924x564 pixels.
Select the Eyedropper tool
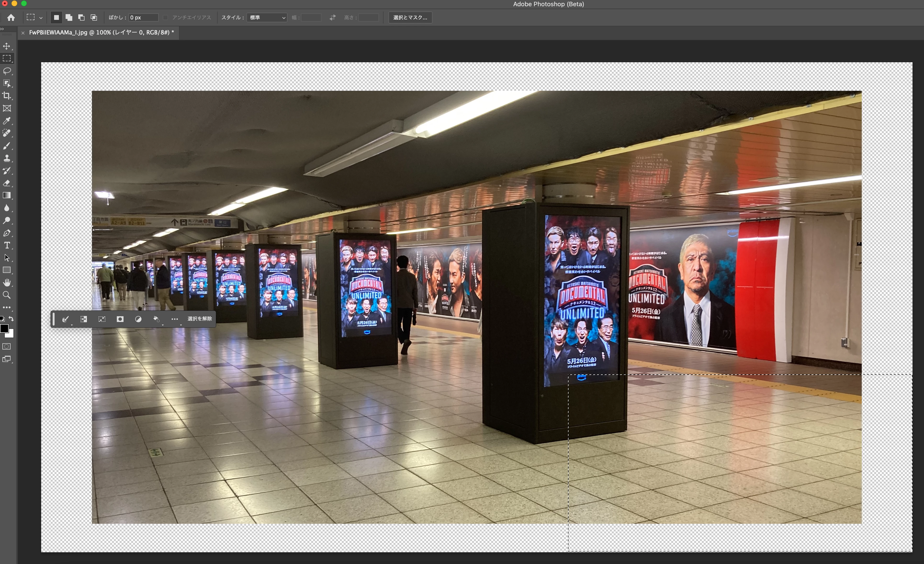tap(7, 121)
